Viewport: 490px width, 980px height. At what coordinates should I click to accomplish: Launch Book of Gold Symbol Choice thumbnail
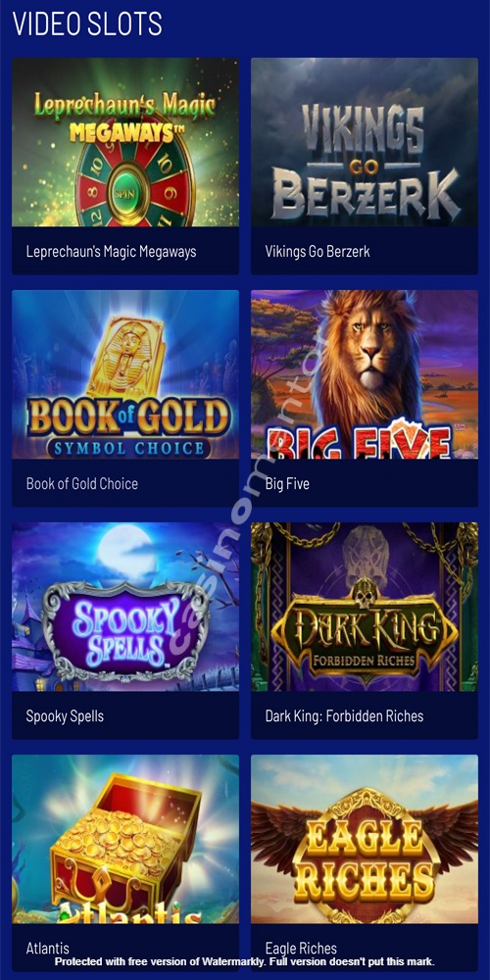pyautogui.click(x=125, y=374)
